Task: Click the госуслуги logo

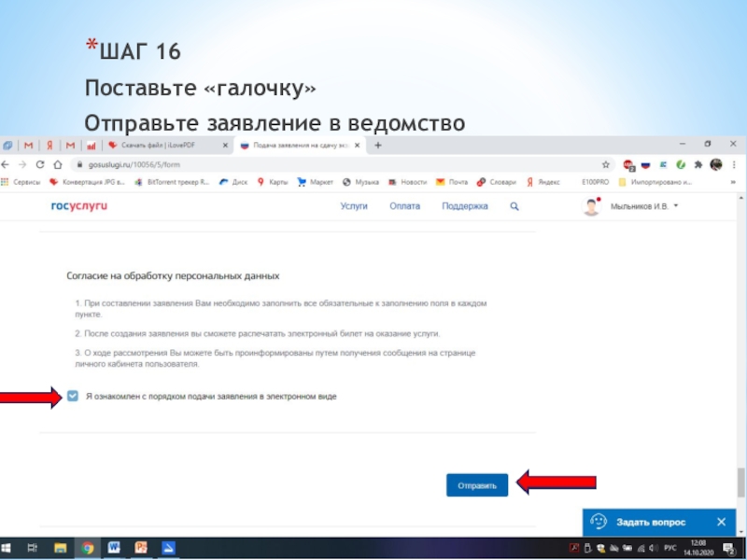Action: pos(79,206)
